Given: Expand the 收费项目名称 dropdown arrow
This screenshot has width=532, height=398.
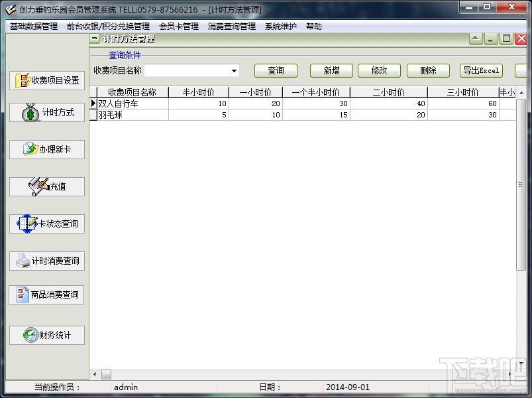Looking at the screenshot, I should (x=235, y=71).
